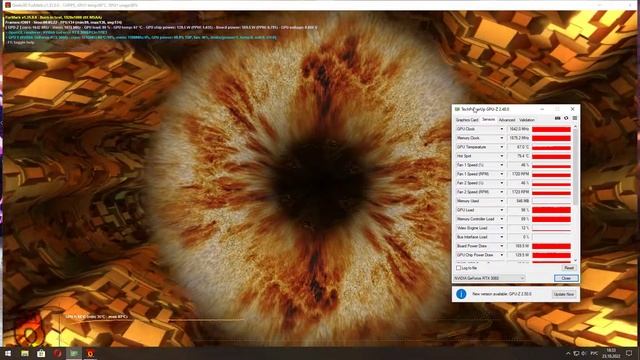Viewport: 640px width, 360px height.
Task: Click the Bus Interface Load 0 % value
Action: tap(518, 237)
